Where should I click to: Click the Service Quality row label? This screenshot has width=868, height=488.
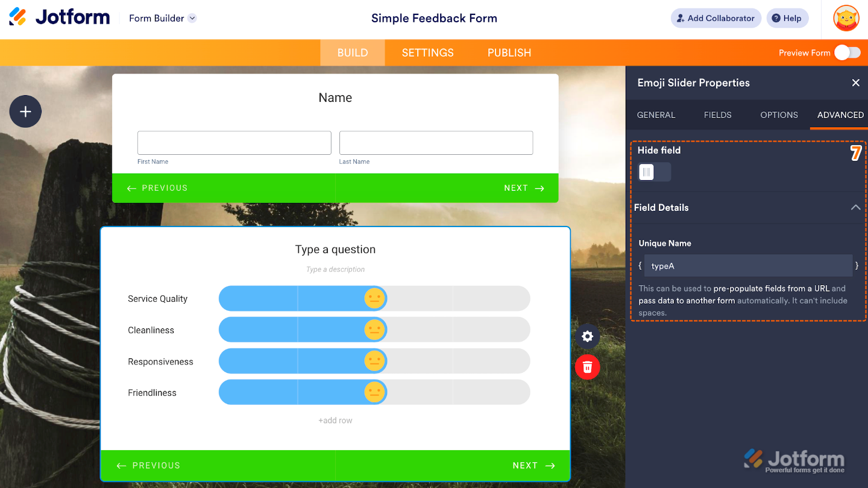click(157, 299)
